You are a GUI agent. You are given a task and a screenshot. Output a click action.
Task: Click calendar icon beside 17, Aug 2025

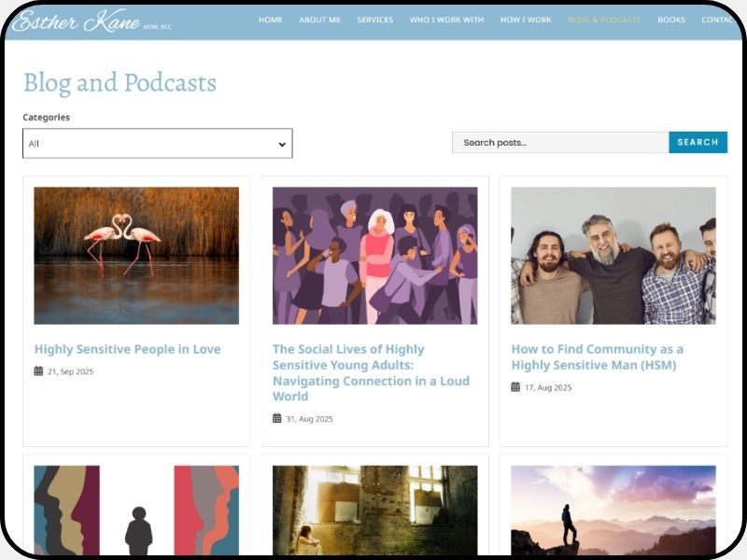click(x=515, y=386)
